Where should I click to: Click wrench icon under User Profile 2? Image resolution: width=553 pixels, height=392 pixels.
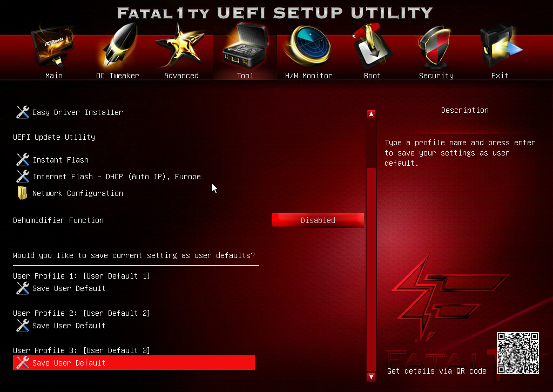coord(23,326)
